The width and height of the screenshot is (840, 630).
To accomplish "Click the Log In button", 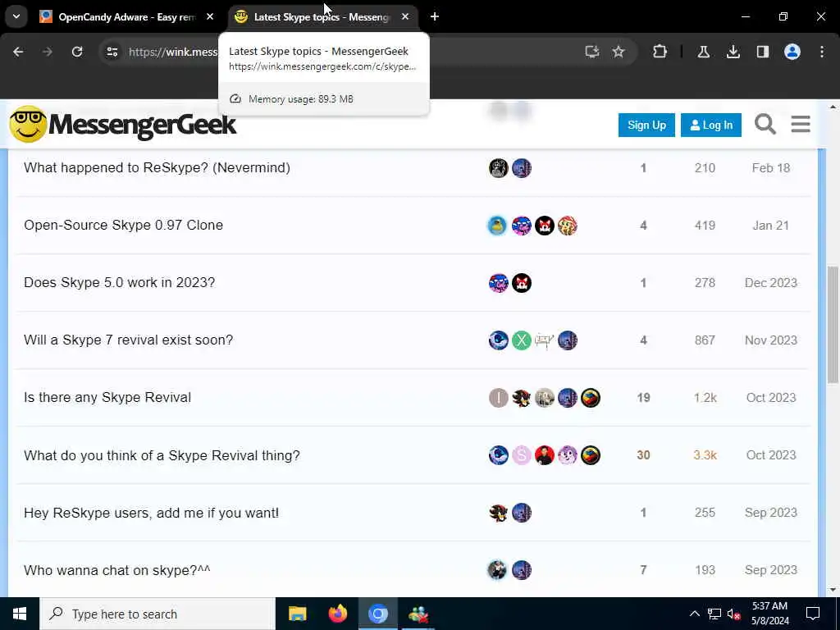I will pos(711,126).
